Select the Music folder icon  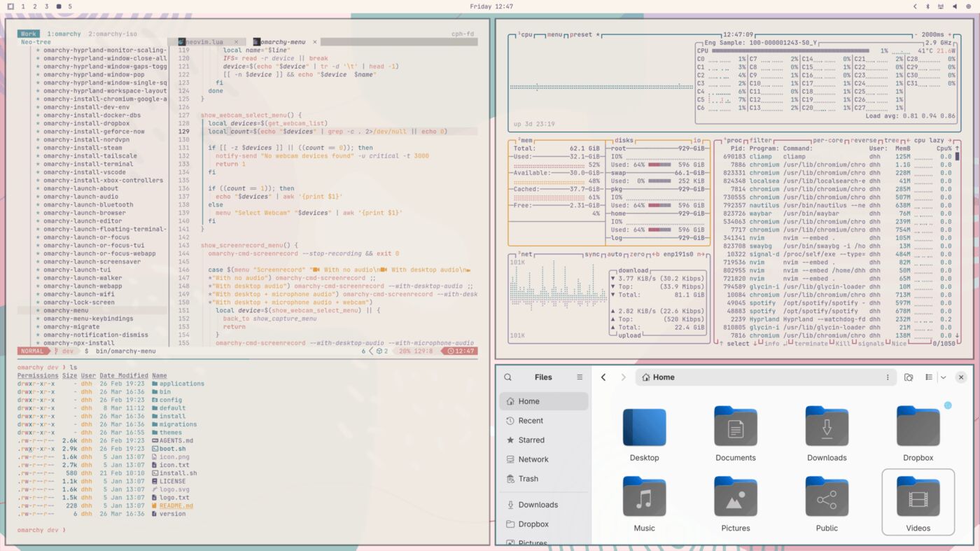pyautogui.click(x=644, y=496)
